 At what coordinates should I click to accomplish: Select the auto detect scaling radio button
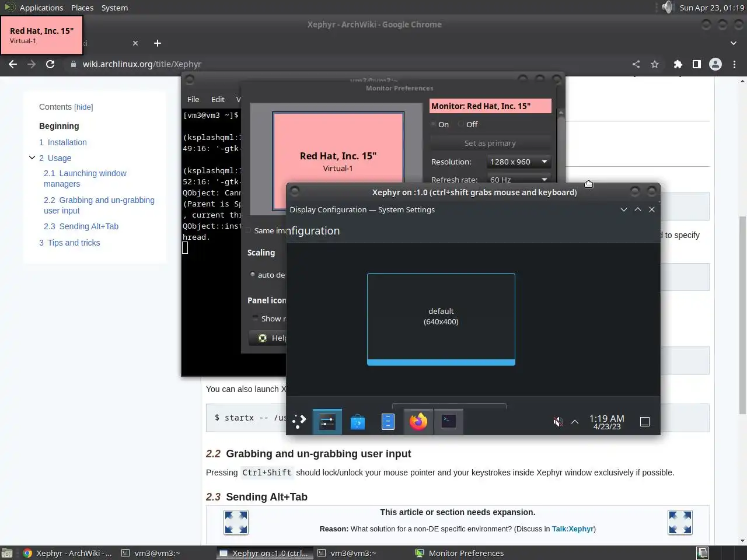coord(253,274)
